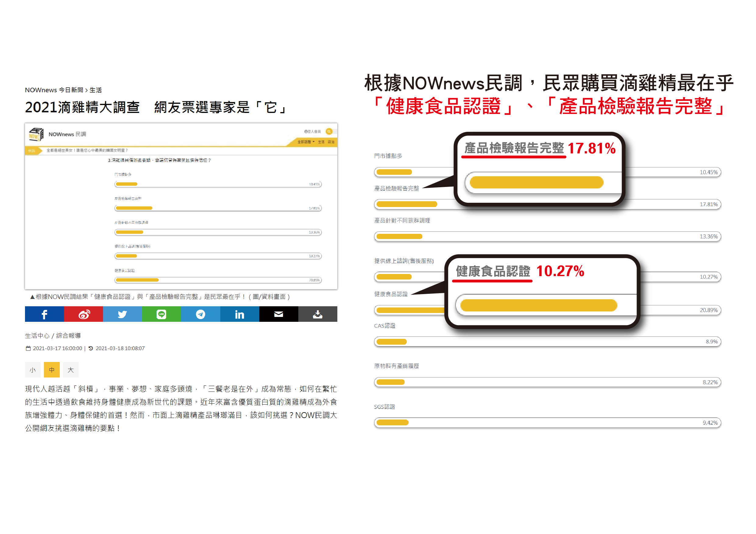The width and height of the screenshot is (756, 534).
Task: Open the 生活 breadcrumb category
Action: pos(95,90)
